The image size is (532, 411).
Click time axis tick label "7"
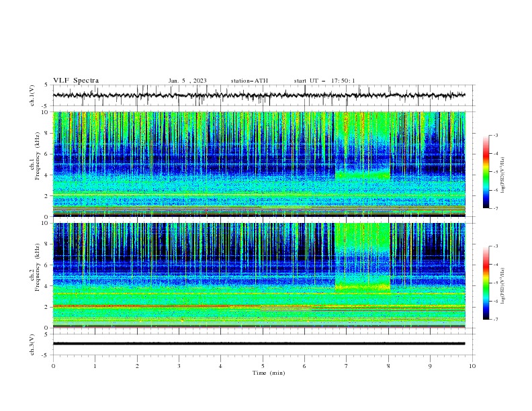click(347, 366)
